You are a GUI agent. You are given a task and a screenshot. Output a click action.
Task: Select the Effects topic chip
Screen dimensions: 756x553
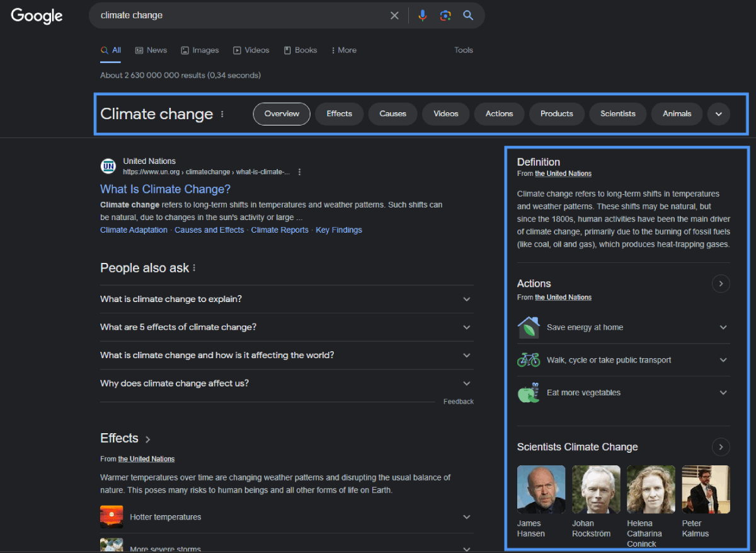[x=339, y=114]
